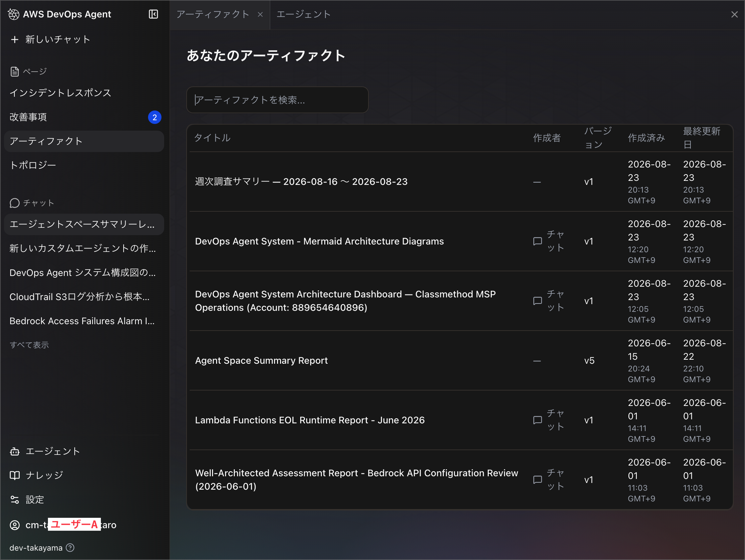This screenshot has height=560, width=745.
Task: Collapse the sidebar with the panel icon
Action: [x=153, y=14]
